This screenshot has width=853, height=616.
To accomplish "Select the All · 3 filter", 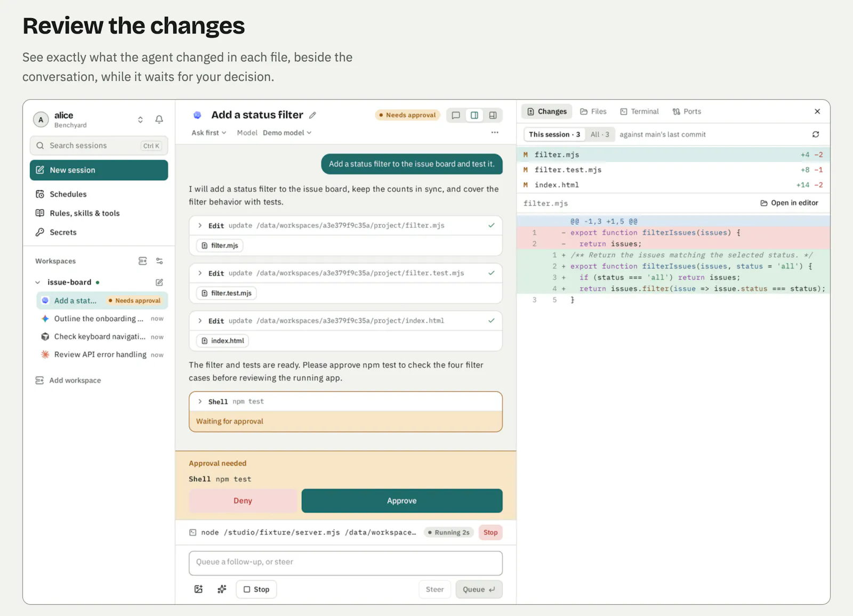I will tap(600, 134).
